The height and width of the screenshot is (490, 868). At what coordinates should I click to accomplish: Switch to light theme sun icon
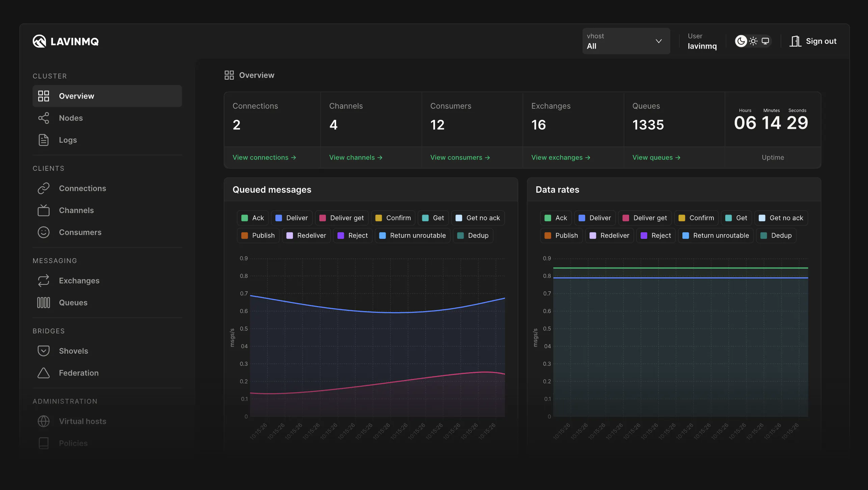click(753, 41)
